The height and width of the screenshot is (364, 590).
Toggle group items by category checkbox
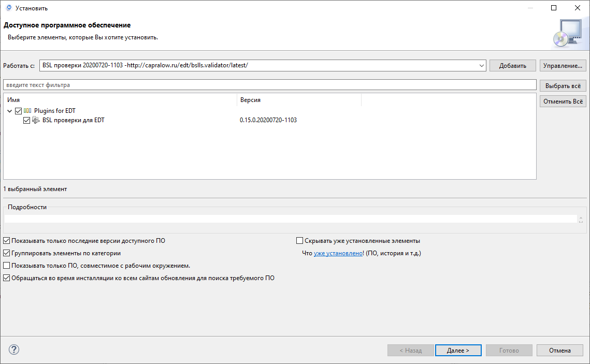[x=6, y=253]
